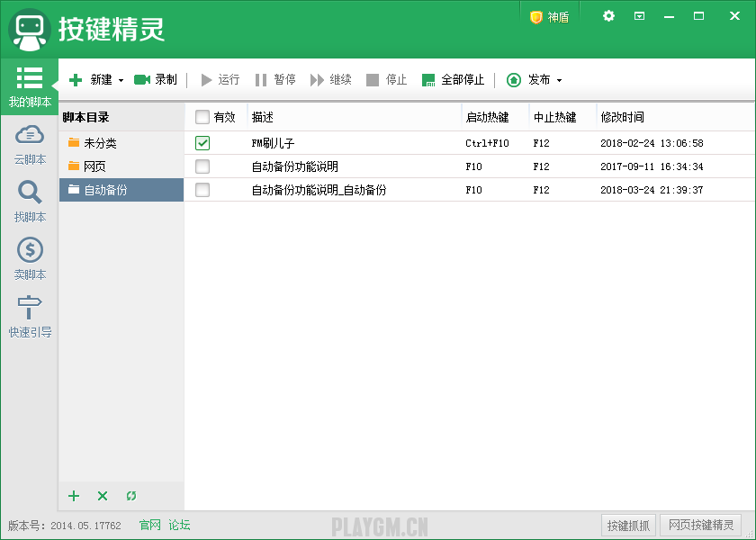
Task: Open the 论坛 forum link
Action: tap(179, 526)
